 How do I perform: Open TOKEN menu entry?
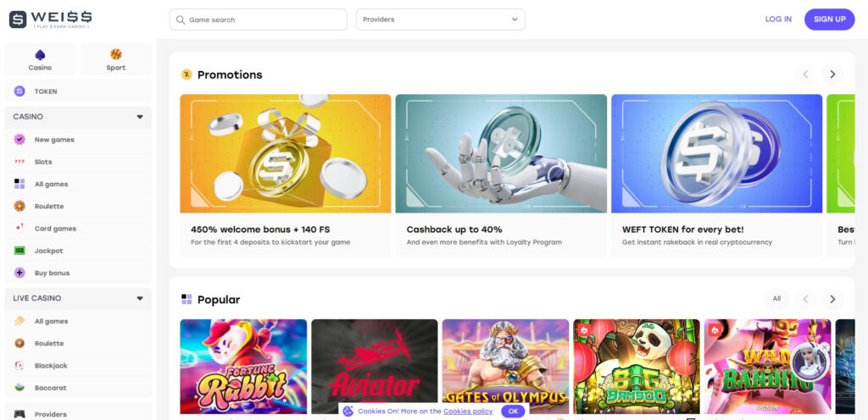tap(78, 91)
